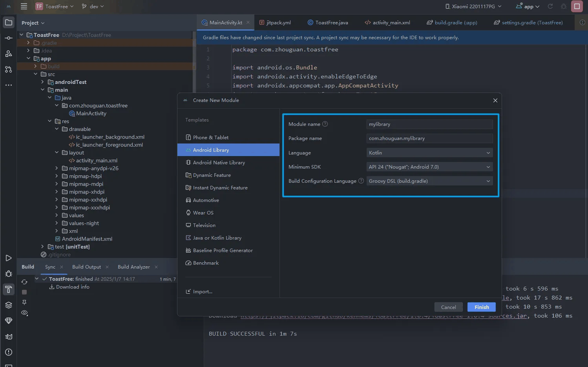Image resolution: width=588 pixels, height=367 pixels.
Task: Open the Problems exclamation icon
Action: click(9, 352)
